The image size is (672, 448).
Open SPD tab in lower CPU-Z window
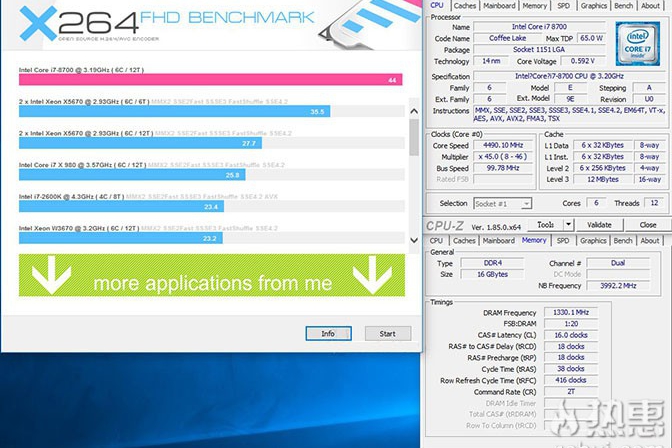[x=563, y=241]
